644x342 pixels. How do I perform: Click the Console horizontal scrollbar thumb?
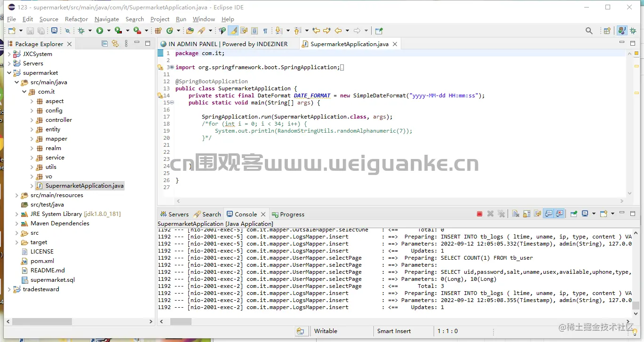coord(181,322)
